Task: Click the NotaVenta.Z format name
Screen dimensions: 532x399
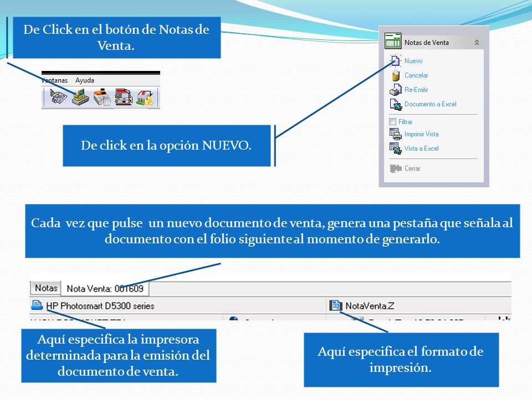Action: point(370,306)
